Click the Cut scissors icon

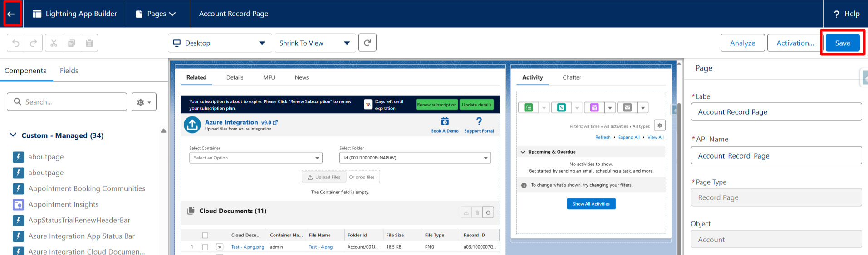(54, 43)
